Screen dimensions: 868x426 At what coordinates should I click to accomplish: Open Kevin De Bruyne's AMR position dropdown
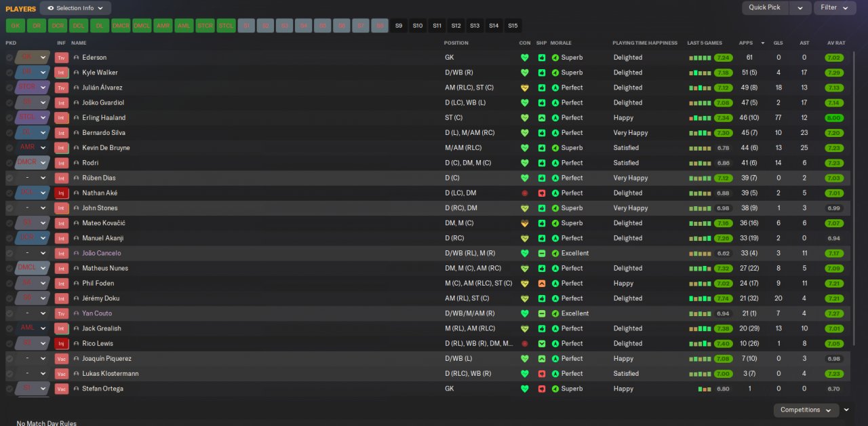coord(33,148)
